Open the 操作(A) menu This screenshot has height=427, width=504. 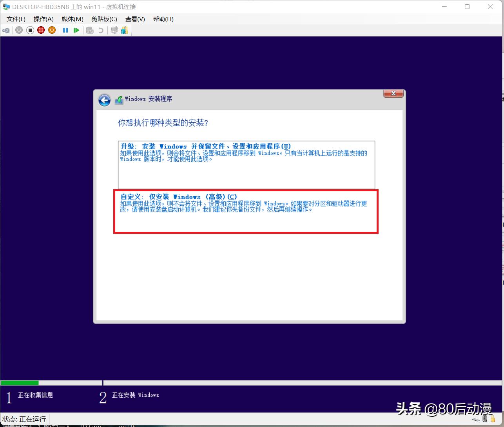tap(44, 19)
